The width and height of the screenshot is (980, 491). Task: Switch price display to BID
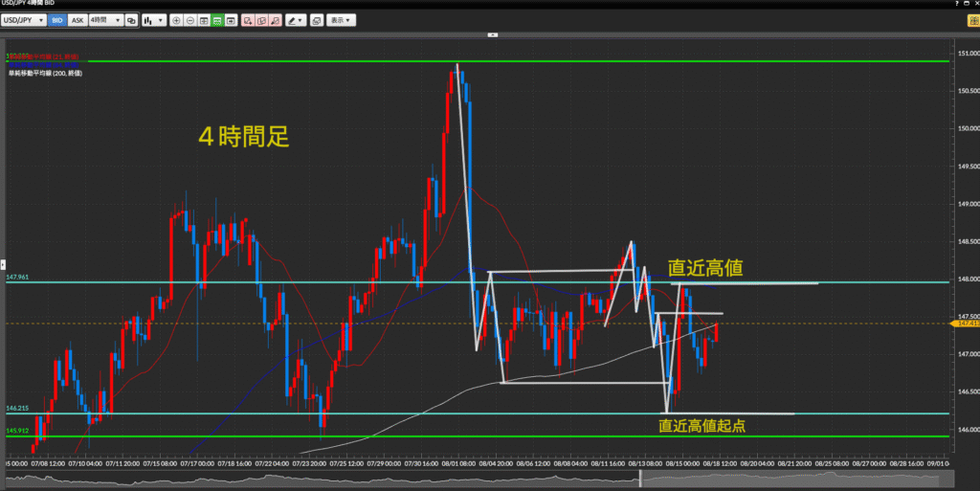[56, 21]
